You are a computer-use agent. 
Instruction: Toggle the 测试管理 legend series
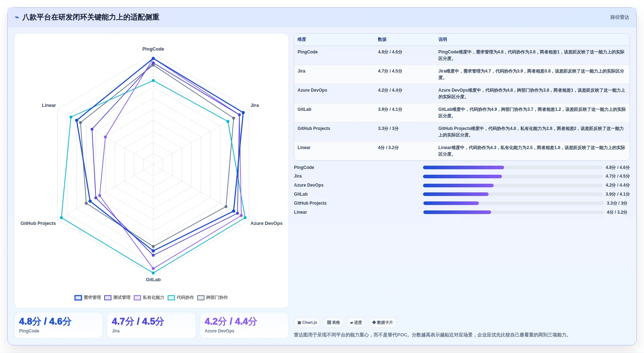click(117, 298)
